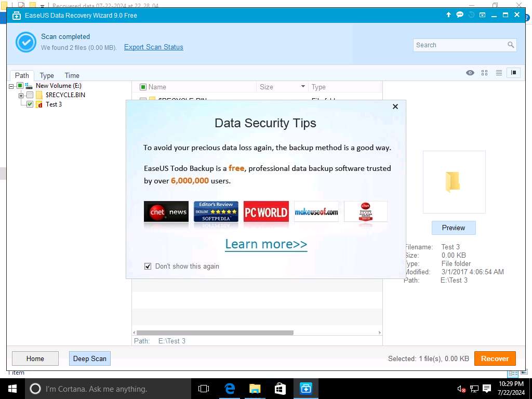The height and width of the screenshot is (399, 532).
Task: Click the left arrow of horizontal scrollbar
Action: (134, 333)
